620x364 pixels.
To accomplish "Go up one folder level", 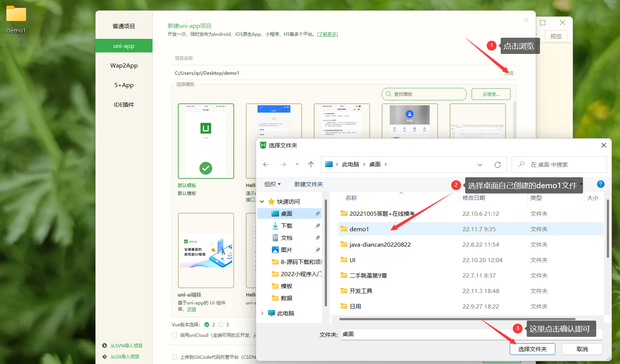I will pyautogui.click(x=311, y=164).
